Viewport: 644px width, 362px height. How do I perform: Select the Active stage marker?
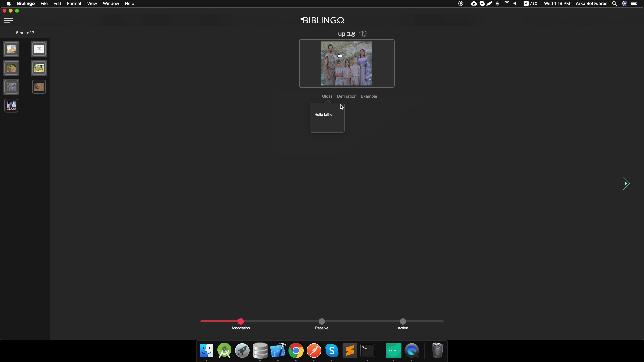pos(403,321)
